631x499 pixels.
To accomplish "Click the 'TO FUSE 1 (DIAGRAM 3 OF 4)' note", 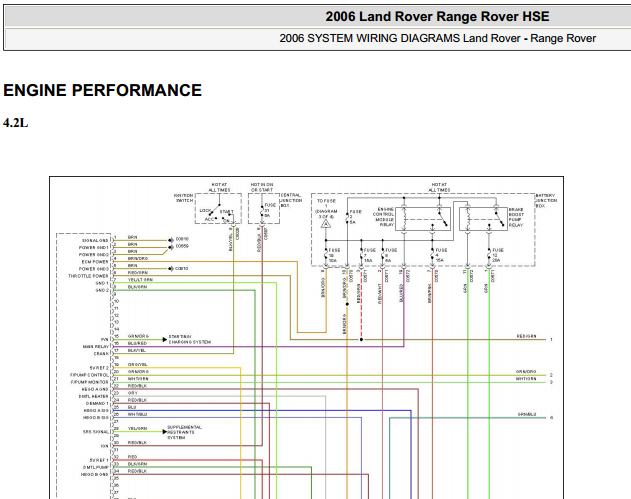I will [x=326, y=208].
